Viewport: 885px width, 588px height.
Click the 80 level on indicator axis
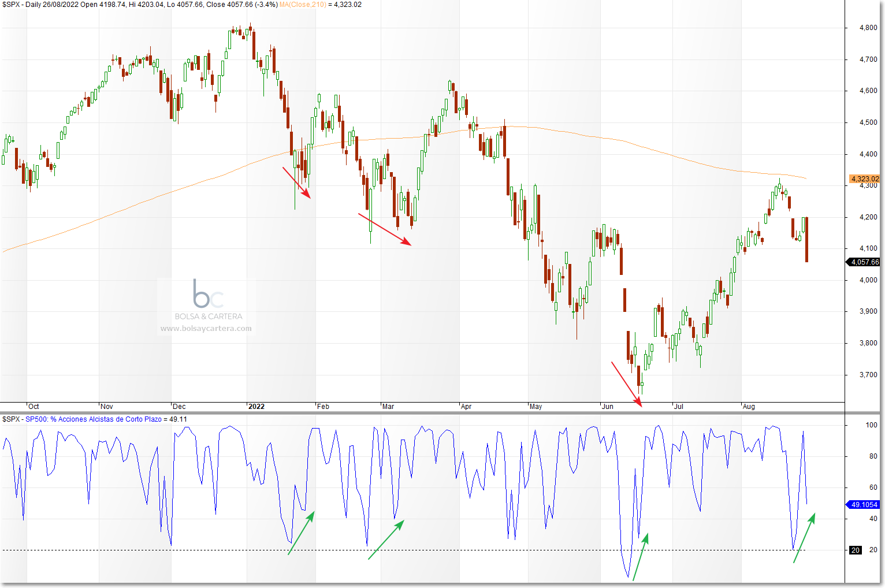(x=873, y=456)
